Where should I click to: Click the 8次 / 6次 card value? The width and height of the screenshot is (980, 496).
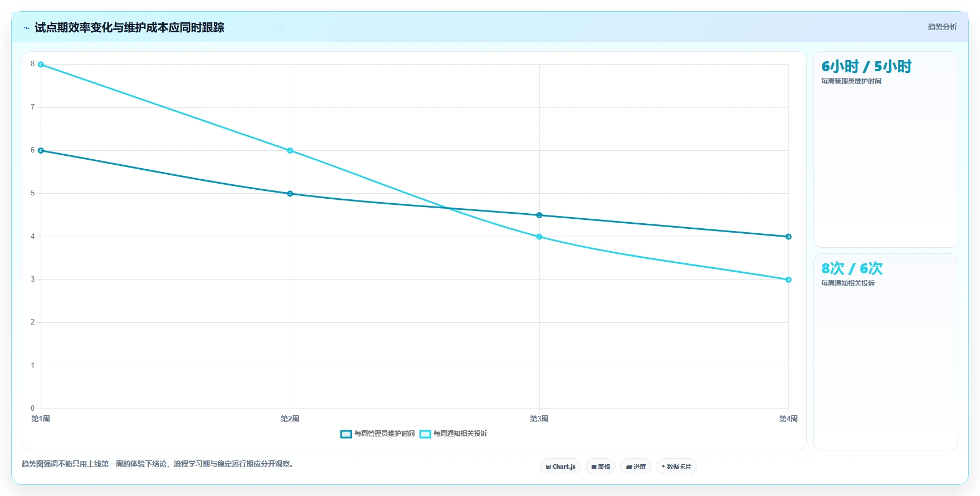(852, 269)
